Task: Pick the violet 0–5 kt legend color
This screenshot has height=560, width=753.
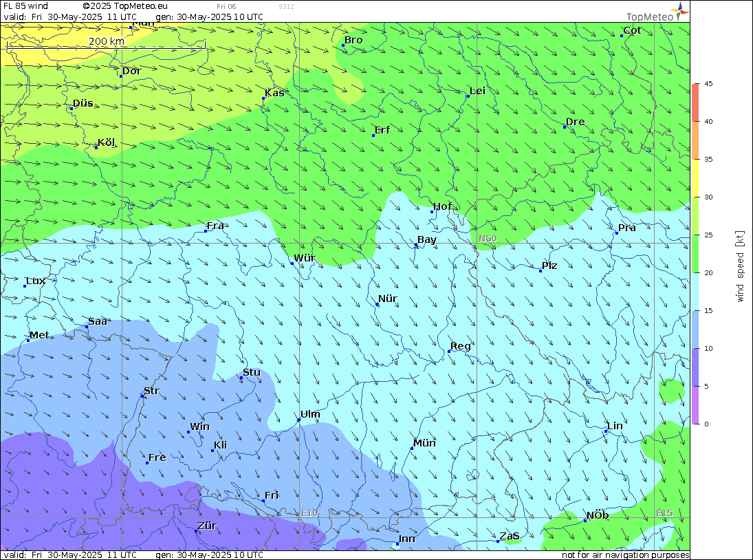Action: pos(696,405)
